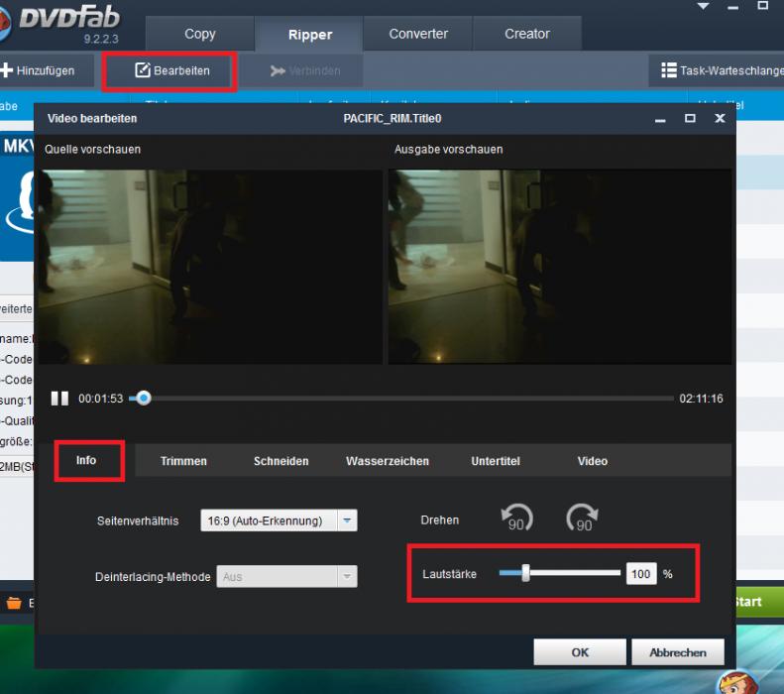The height and width of the screenshot is (694, 784).
Task: Click the output preview video pane
Action: [560, 267]
